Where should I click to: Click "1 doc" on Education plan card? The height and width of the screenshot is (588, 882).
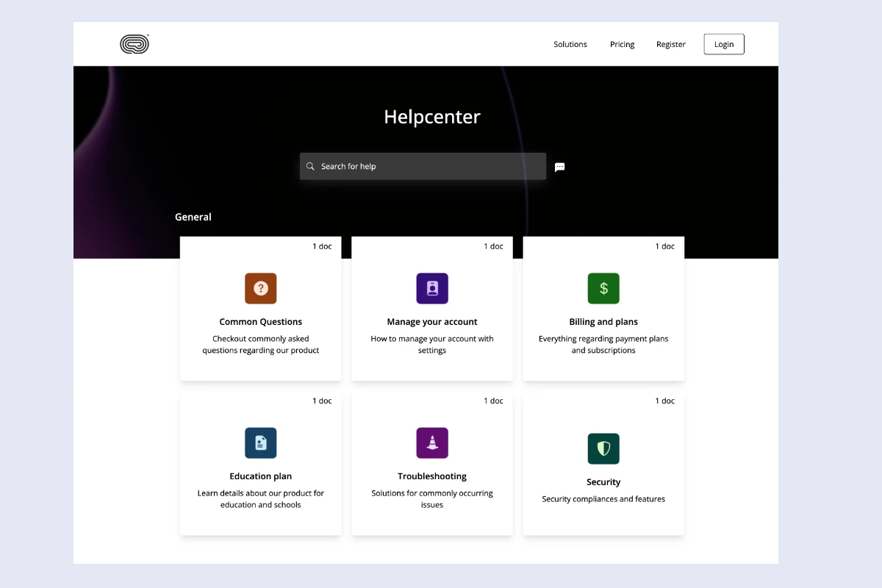point(322,401)
